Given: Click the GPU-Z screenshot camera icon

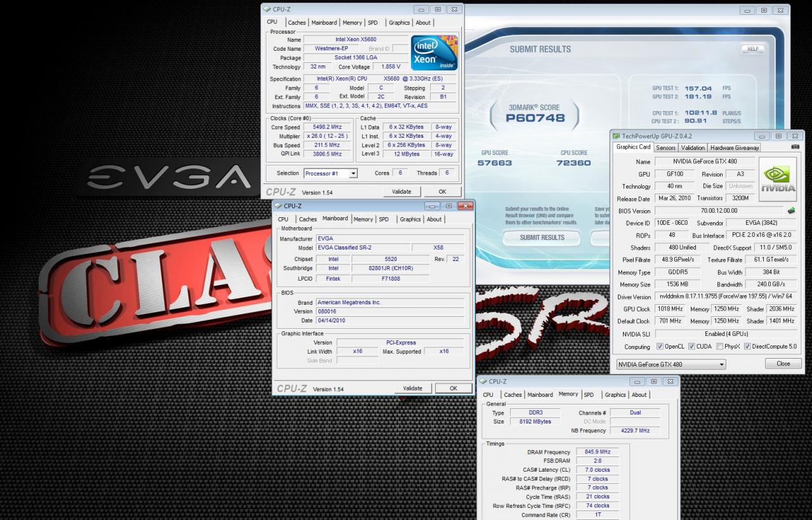Looking at the screenshot, I should 796,147.
